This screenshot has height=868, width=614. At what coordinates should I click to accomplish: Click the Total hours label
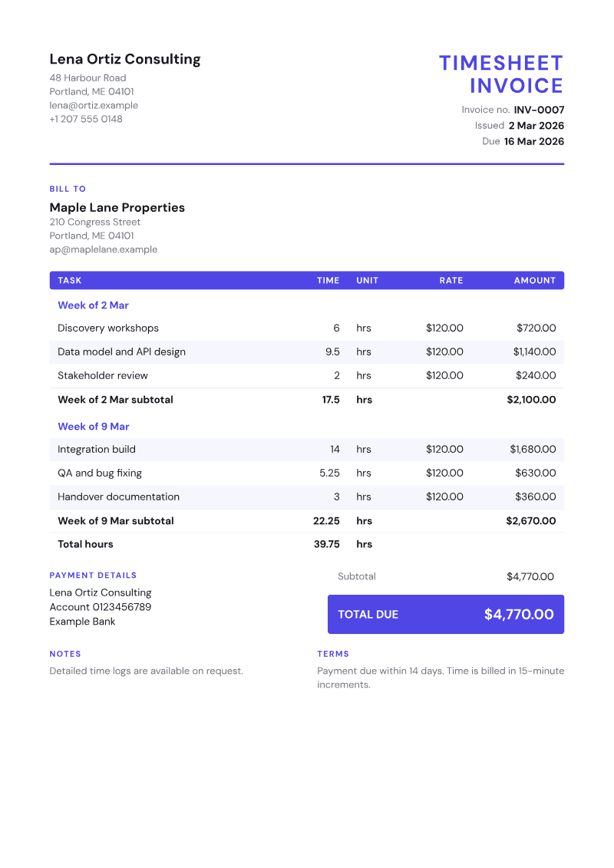click(x=85, y=544)
